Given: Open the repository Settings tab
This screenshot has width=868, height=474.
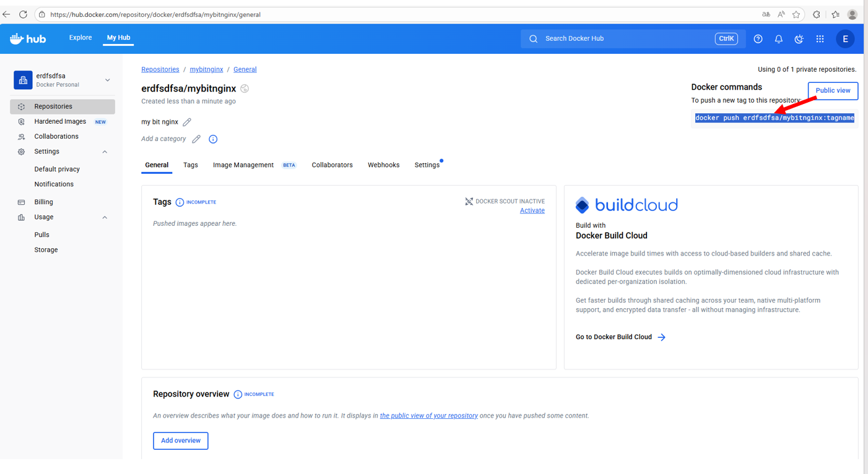Looking at the screenshot, I should coord(427,165).
